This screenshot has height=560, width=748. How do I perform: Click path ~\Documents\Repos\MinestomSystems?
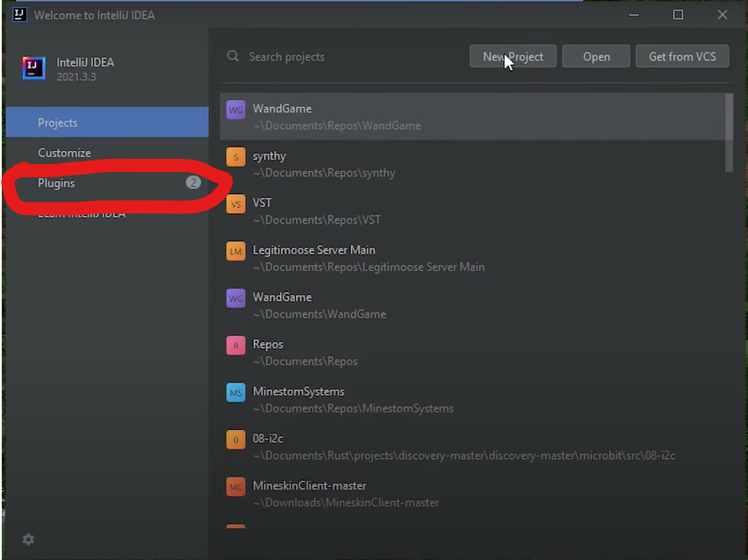(x=354, y=408)
